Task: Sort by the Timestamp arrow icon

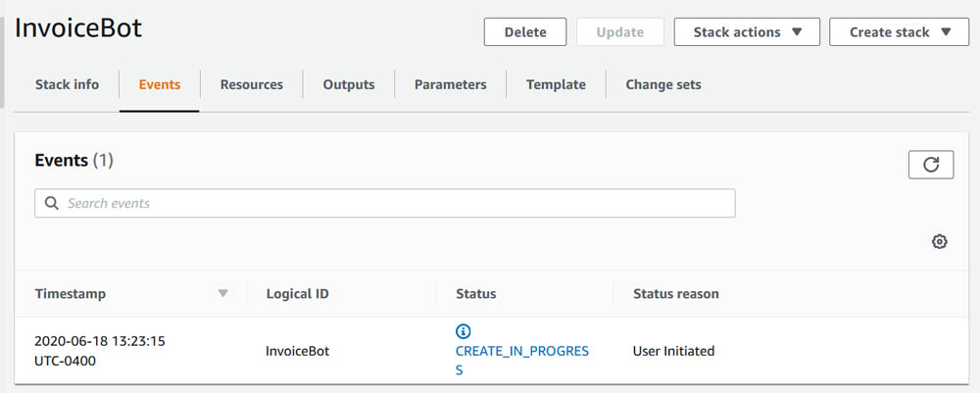Action: 223,294
